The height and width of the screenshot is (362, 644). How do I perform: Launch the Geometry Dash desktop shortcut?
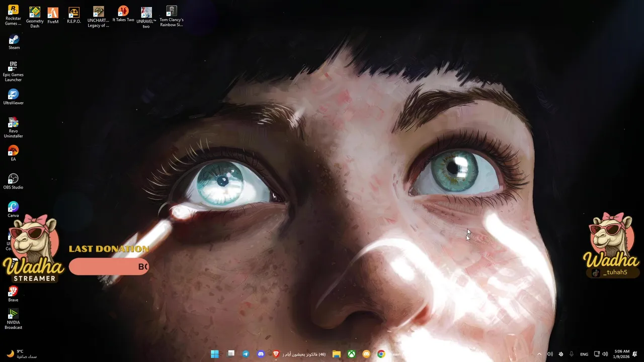click(35, 17)
